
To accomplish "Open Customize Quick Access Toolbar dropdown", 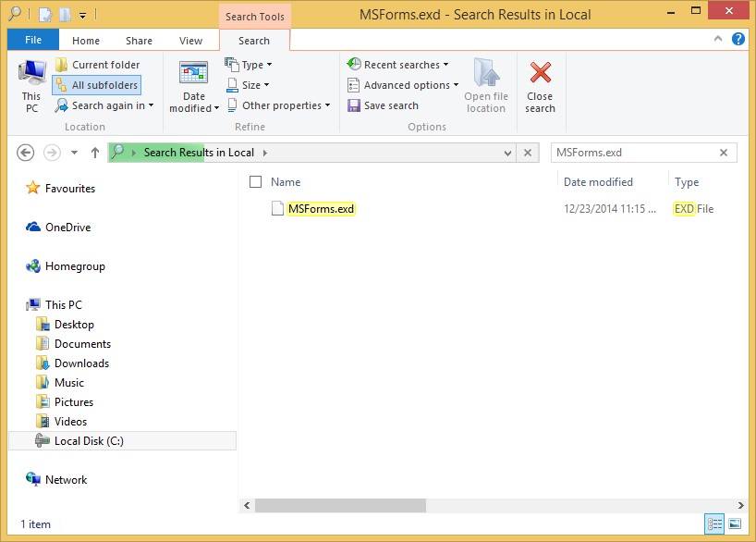I will [x=82, y=15].
